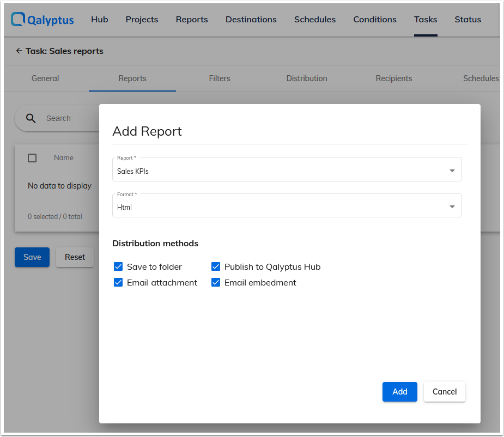
Task: Cancel the Add Report dialog
Action: (444, 392)
